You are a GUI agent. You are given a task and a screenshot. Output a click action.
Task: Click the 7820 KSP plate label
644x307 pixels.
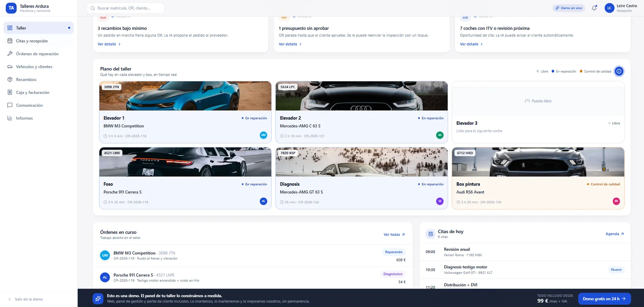288,153
